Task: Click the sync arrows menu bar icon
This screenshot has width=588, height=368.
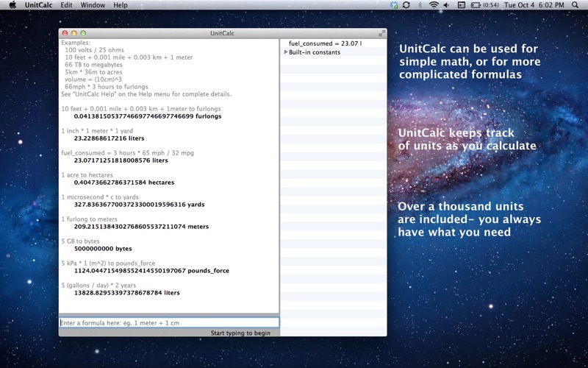Action: pyautogui.click(x=406, y=5)
